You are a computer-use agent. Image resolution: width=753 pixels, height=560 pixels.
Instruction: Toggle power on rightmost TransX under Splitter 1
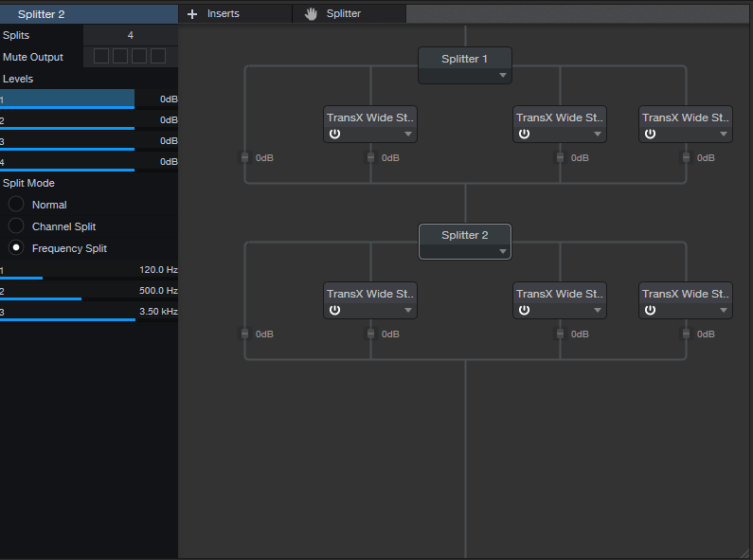pos(650,134)
